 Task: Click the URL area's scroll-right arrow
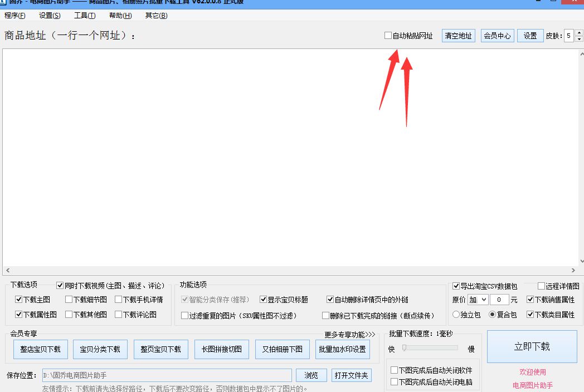coord(573,270)
